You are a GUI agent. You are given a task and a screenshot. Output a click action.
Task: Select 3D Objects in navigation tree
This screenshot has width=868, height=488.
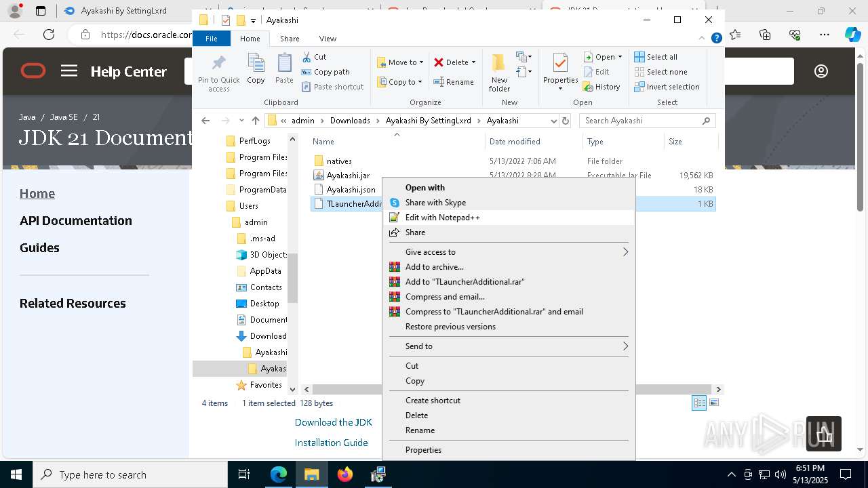click(x=269, y=255)
